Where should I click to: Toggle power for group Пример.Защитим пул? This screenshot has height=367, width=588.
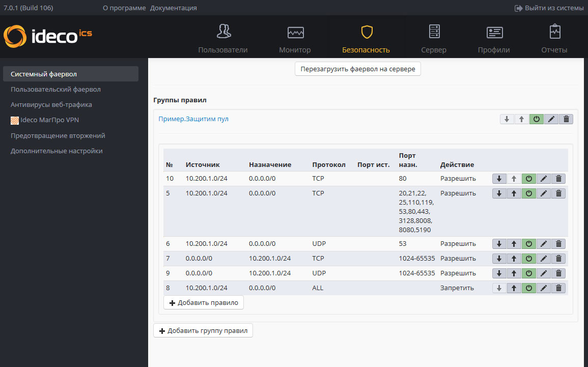[x=537, y=119]
